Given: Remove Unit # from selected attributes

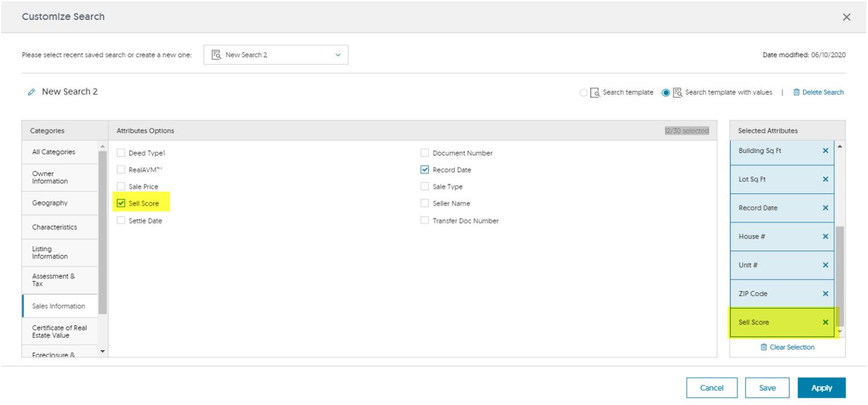Looking at the screenshot, I should click(825, 265).
